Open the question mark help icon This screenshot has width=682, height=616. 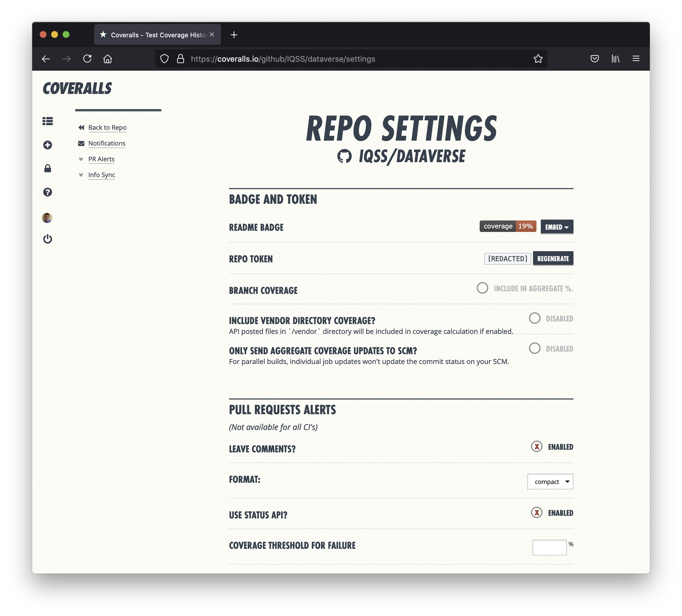(x=47, y=192)
